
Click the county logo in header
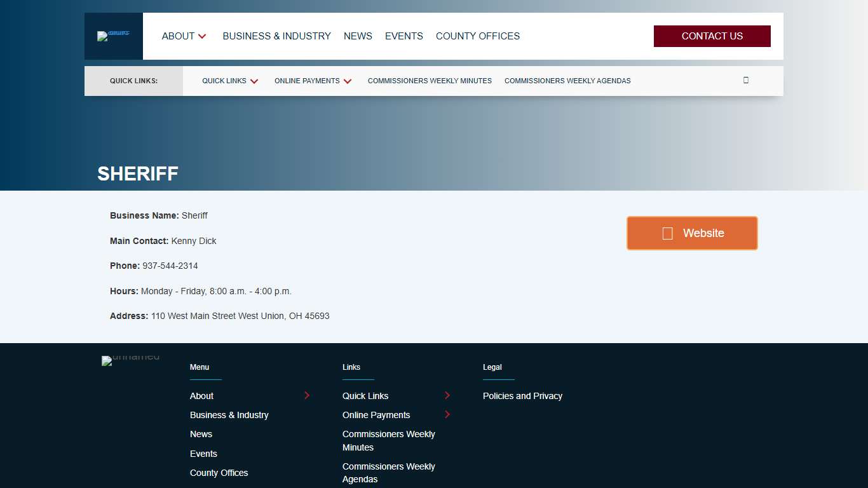click(x=114, y=36)
